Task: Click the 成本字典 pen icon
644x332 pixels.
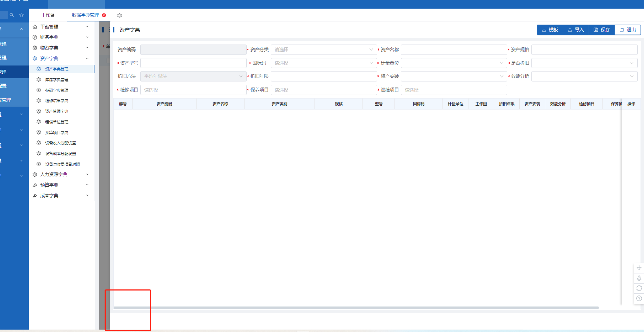Action: pos(35,196)
